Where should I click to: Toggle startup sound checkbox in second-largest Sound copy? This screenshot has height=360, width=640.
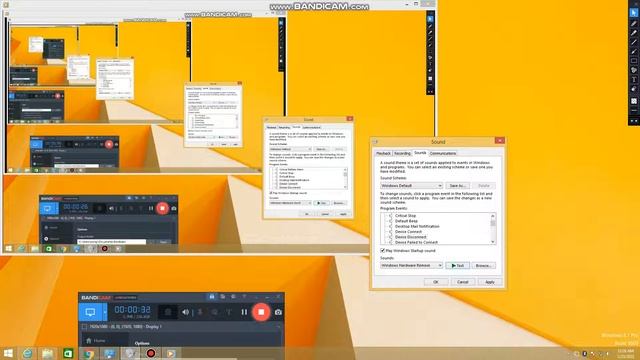[x=271, y=193]
